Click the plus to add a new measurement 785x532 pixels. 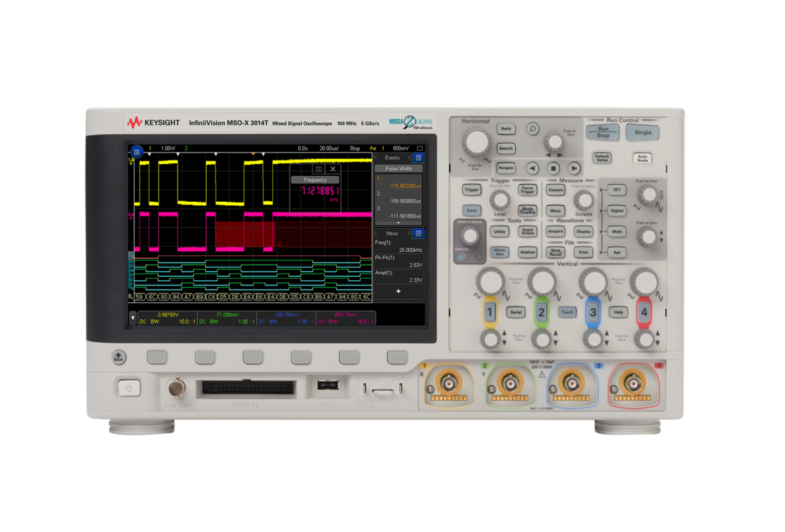coord(398,291)
